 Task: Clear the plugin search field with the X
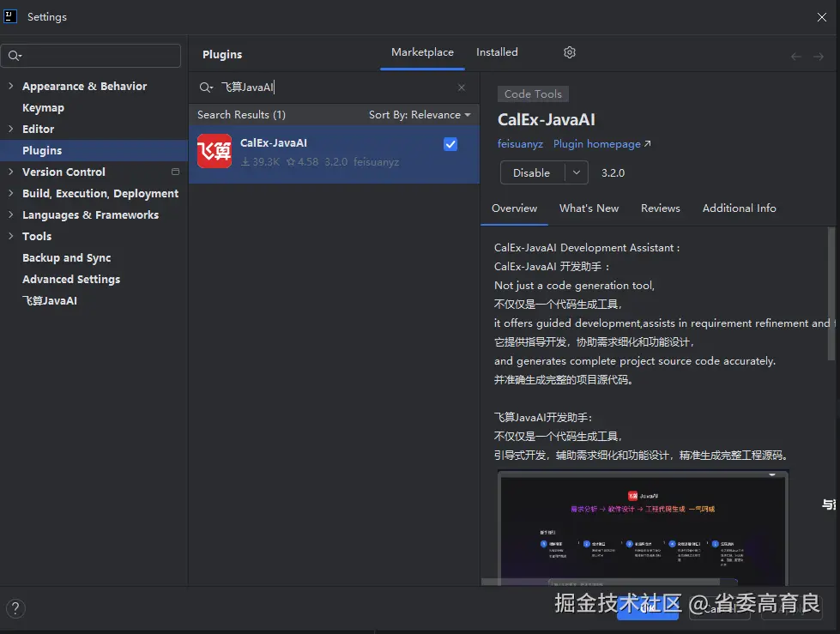pyautogui.click(x=462, y=88)
